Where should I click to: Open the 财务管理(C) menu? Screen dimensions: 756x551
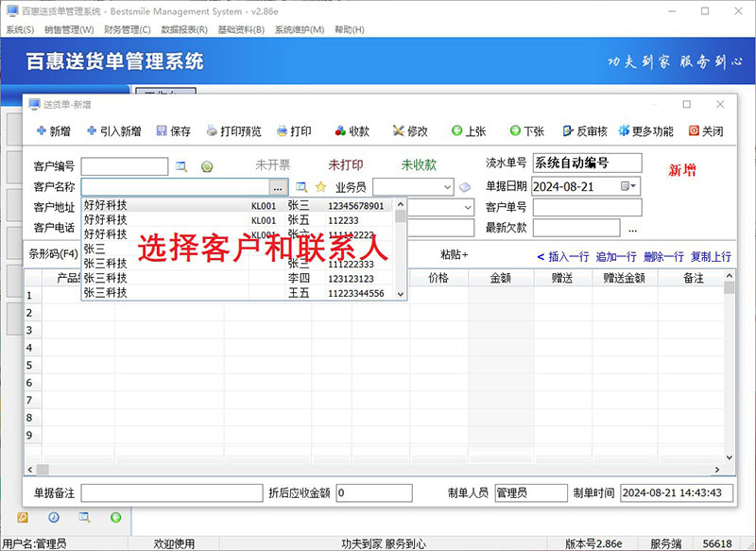click(x=128, y=30)
